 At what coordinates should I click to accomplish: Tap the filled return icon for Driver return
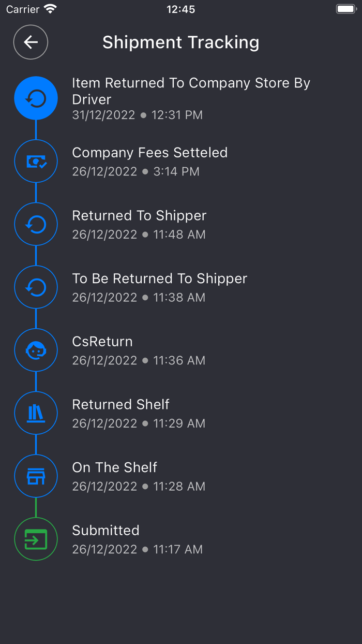pyautogui.click(x=36, y=98)
